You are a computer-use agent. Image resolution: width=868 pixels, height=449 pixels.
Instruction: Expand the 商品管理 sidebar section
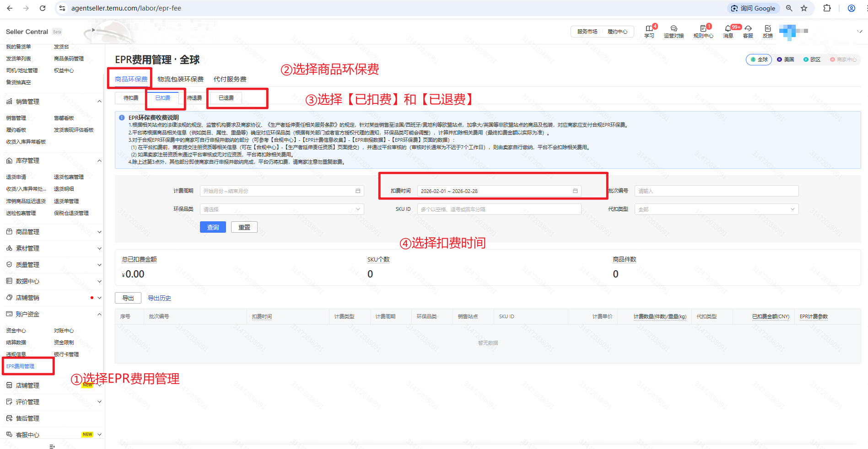pyautogui.click(x=53, y=232)
